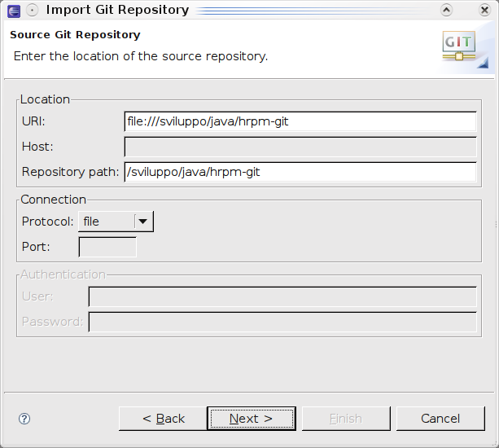This screenshot has width=499, height=448.
Task: Click the 'Source Git Repository' heading
Action: click(x=75, y=35)
